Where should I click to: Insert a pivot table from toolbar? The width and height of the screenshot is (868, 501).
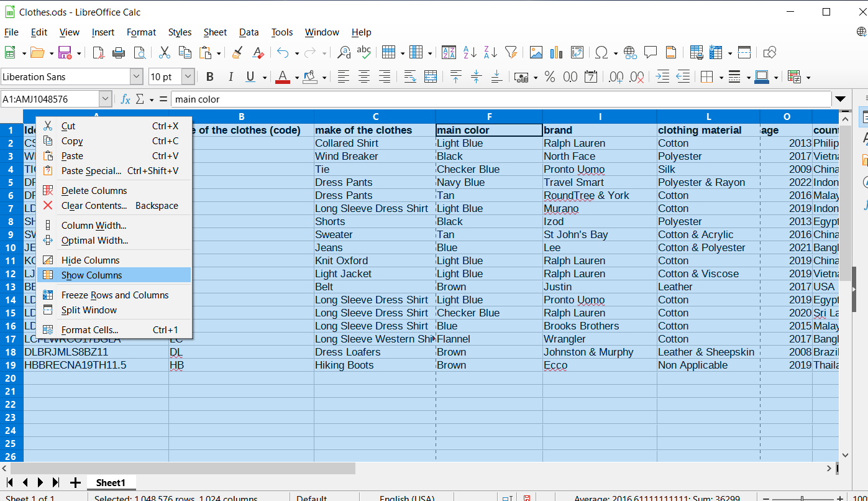tap(577, 53)
